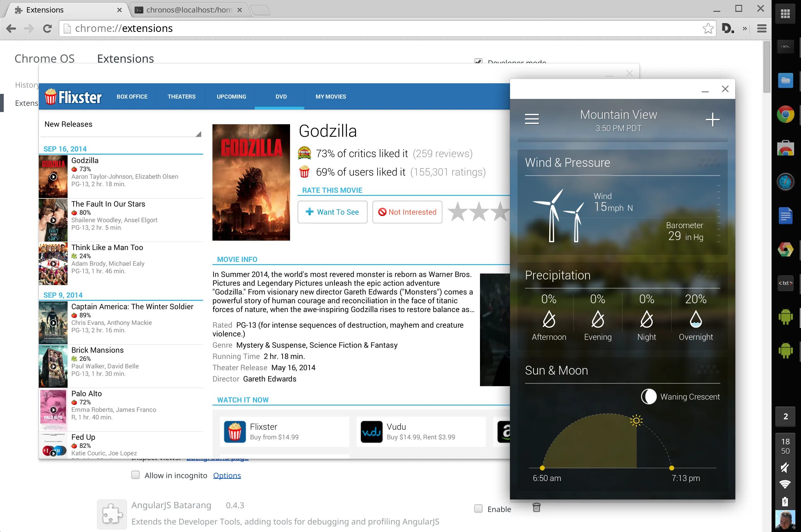Viewport: 801px width, 532px height.
Task: Open the Google Docs shelf icon
Action: pyautogui.click(x=785, y=215)
